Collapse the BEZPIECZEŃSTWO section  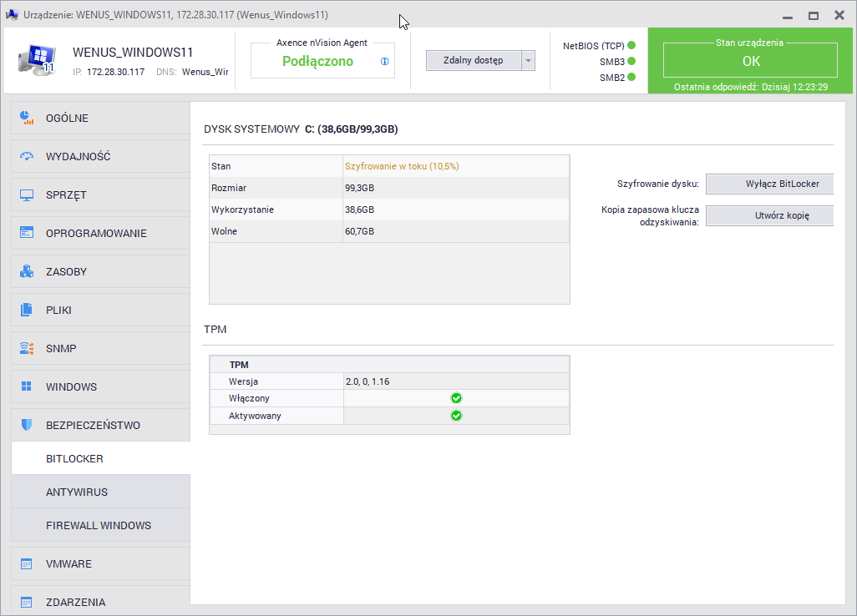coord(100,425)
